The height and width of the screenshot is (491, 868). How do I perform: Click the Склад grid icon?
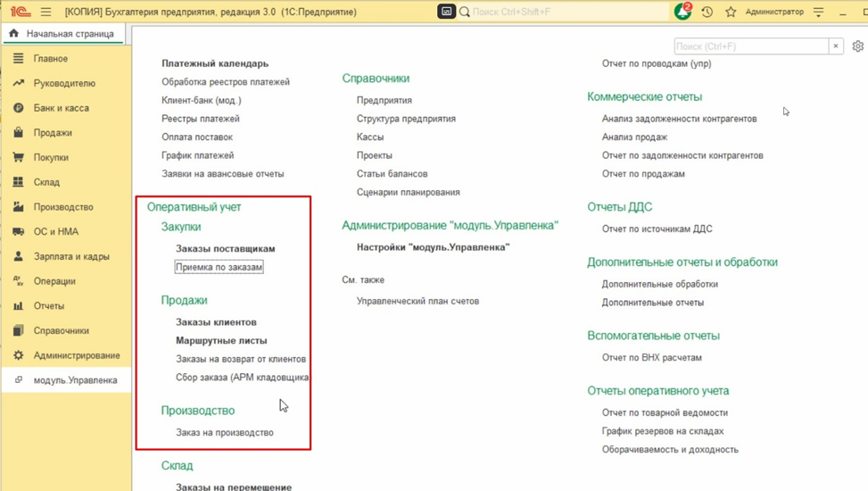point(18,182)
